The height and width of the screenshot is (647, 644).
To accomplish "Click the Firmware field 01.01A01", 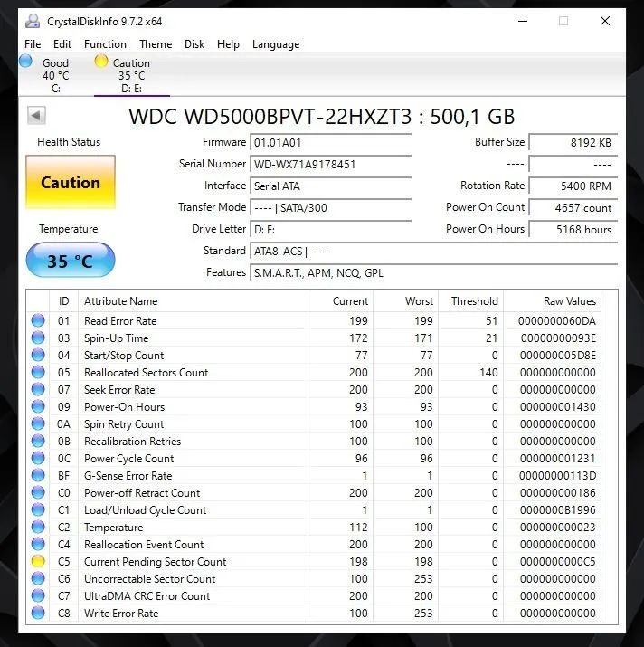I will pos(330,143).
